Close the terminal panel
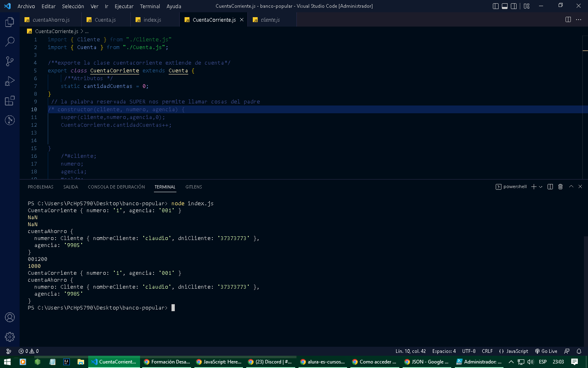This screenshot has width=588, height=368. click(580, 186)
